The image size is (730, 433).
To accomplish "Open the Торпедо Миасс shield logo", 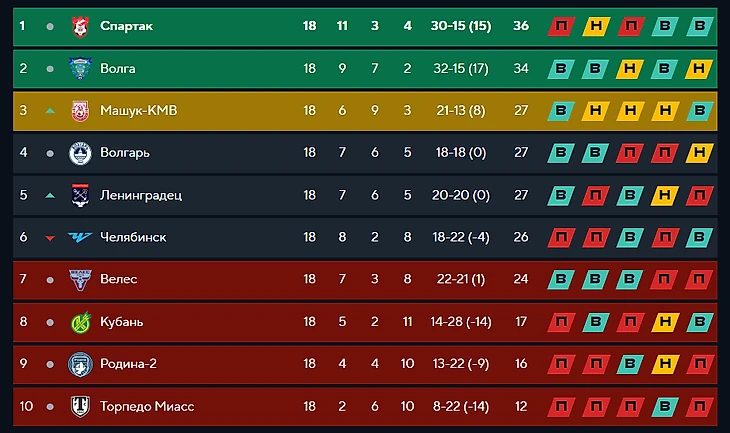I will [x=80, y=406].
